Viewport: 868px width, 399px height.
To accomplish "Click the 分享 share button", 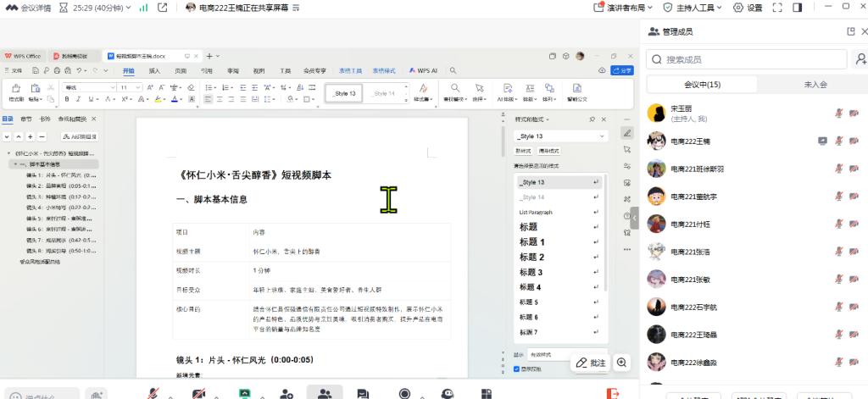I will click(623, 71).
